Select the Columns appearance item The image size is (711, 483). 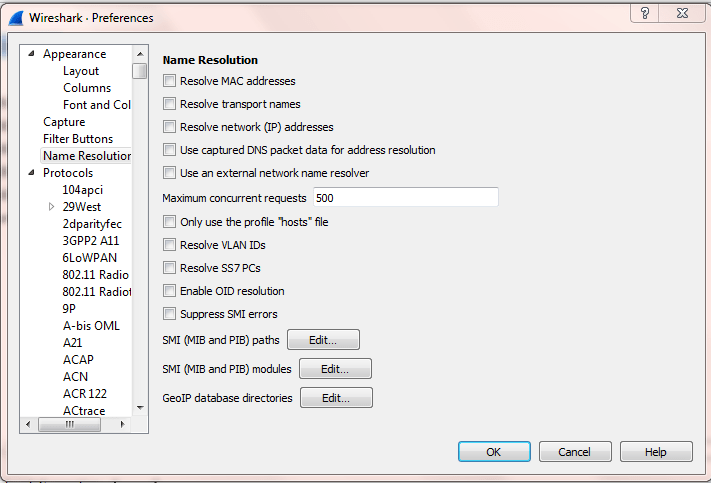tap(87, 88)
